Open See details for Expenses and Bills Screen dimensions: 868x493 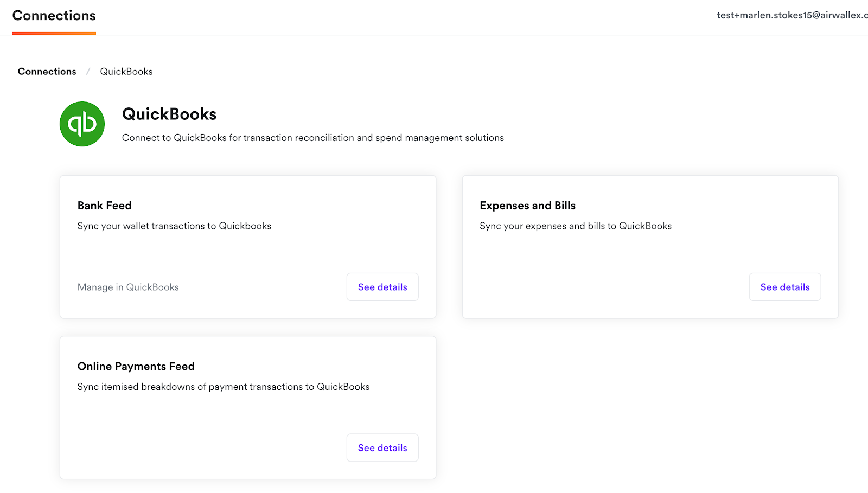pyautogui.click(x=784, y=287)
